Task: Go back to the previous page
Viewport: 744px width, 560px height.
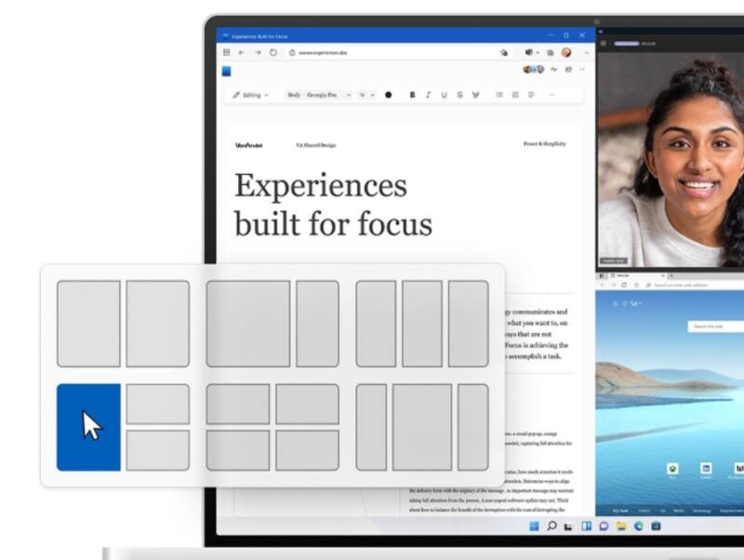Action: [x=243, y=53]
